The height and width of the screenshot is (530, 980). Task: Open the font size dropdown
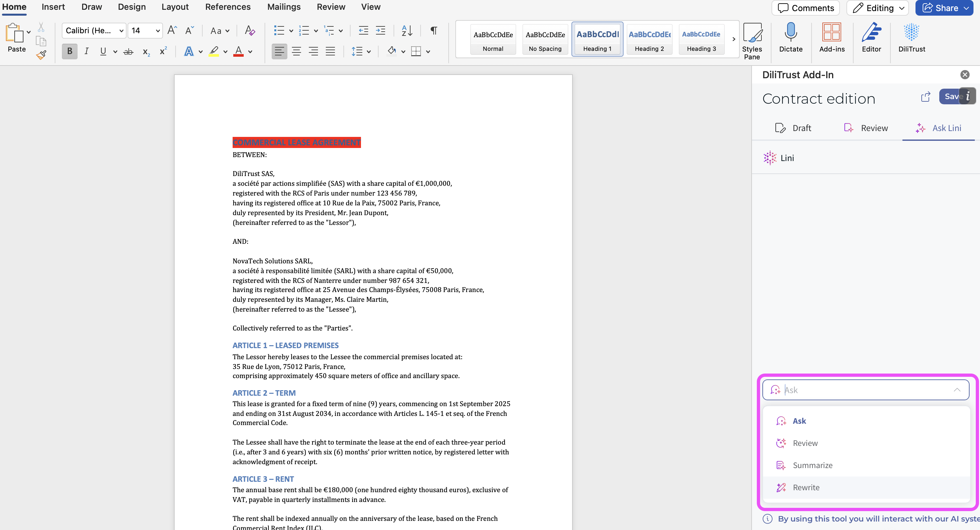click(157, 31)
